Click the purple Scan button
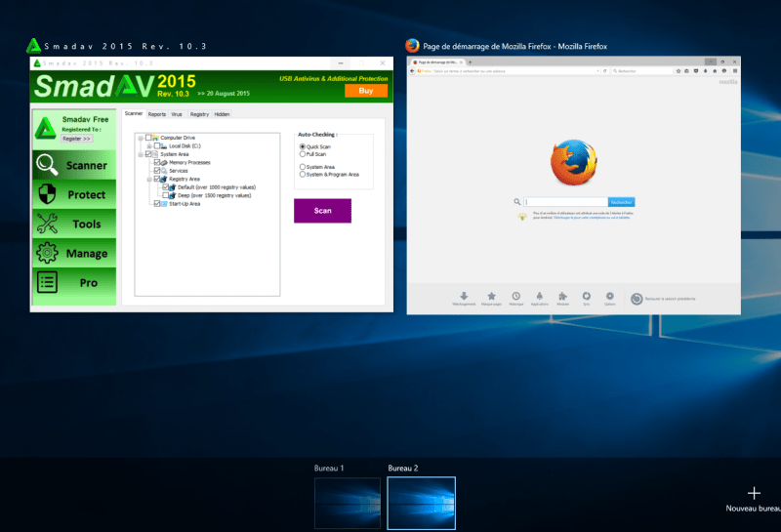 coord(322,211)
